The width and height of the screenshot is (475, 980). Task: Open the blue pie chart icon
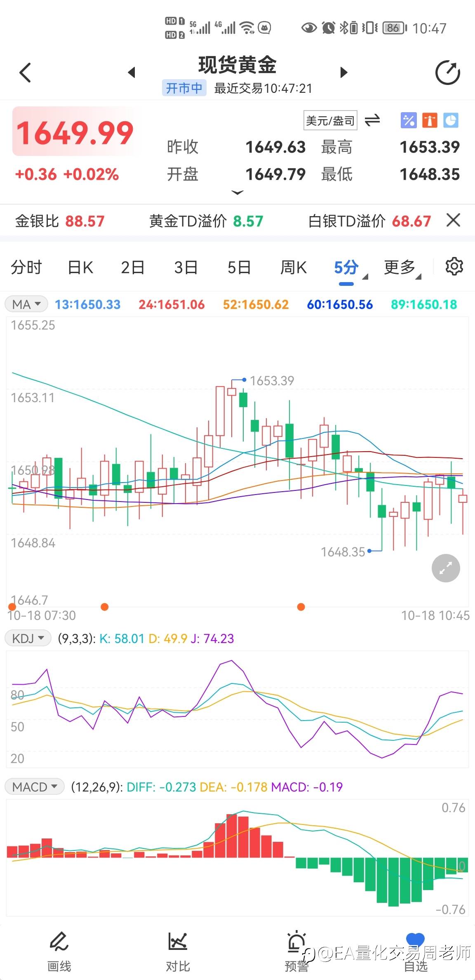click(x=451, y=120)
